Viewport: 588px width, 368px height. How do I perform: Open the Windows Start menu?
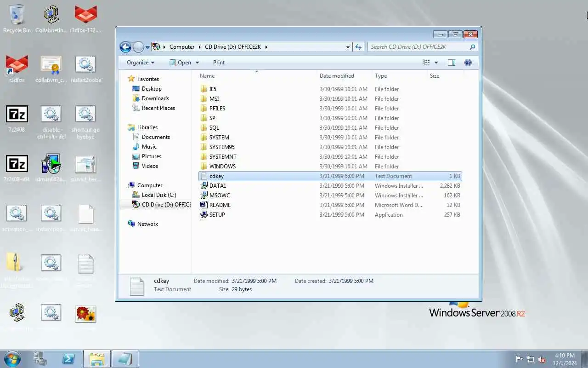pos(11,359)
